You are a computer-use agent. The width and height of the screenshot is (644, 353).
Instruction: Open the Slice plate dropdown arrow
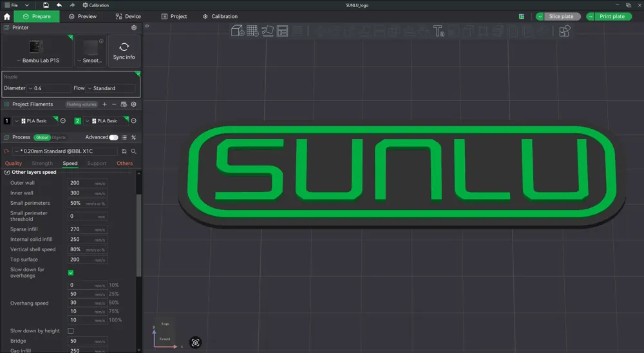[540, 17]
